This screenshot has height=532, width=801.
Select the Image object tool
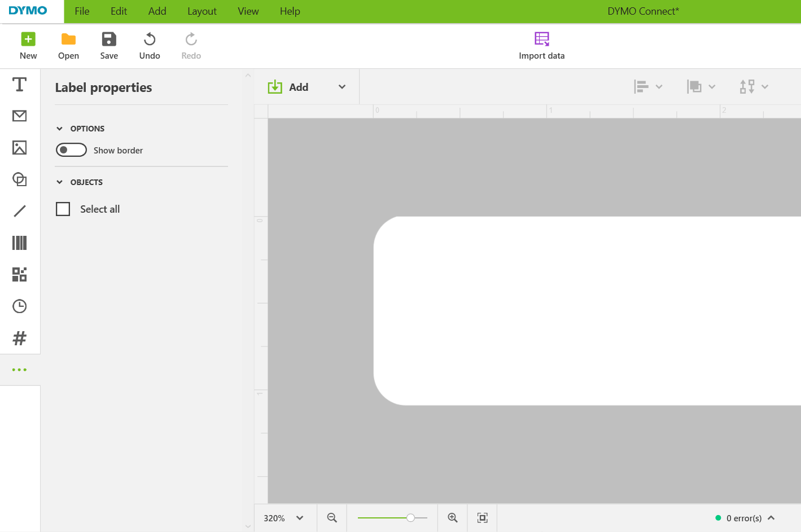click(x=20, y=148)
